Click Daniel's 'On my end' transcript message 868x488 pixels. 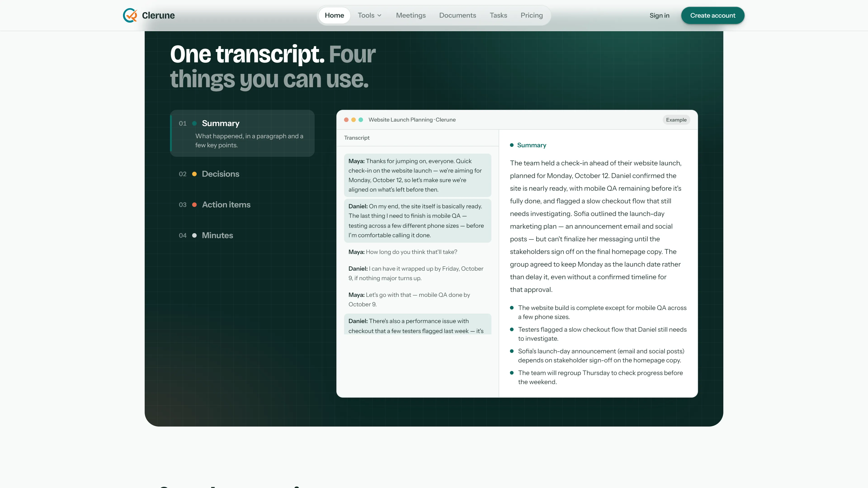tap(417, 221)
